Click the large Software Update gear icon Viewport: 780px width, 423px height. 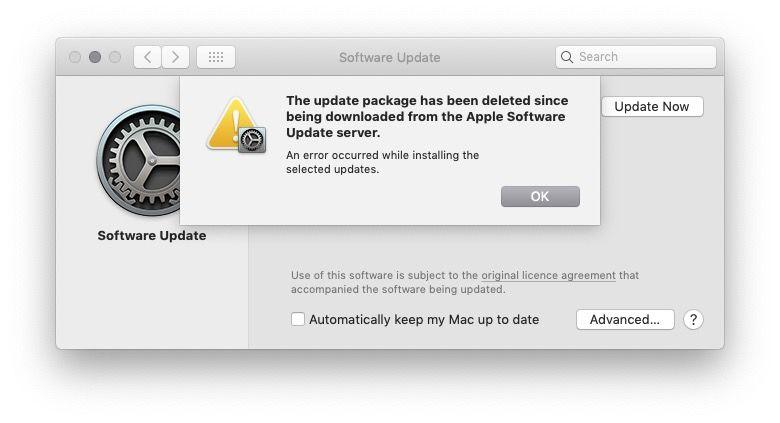(139, 160)
